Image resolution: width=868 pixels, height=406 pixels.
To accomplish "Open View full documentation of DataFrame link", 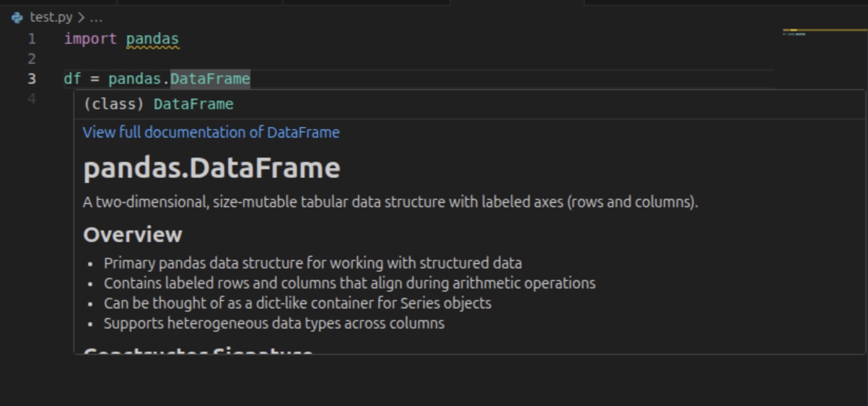I will pos(211,132).
